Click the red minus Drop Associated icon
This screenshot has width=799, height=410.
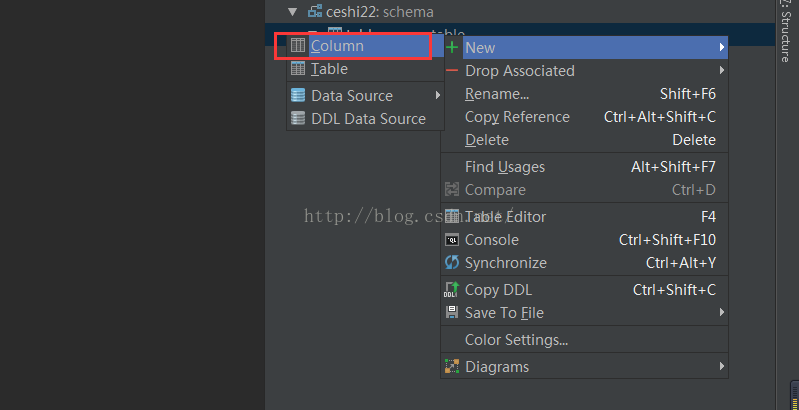point(452,70)
